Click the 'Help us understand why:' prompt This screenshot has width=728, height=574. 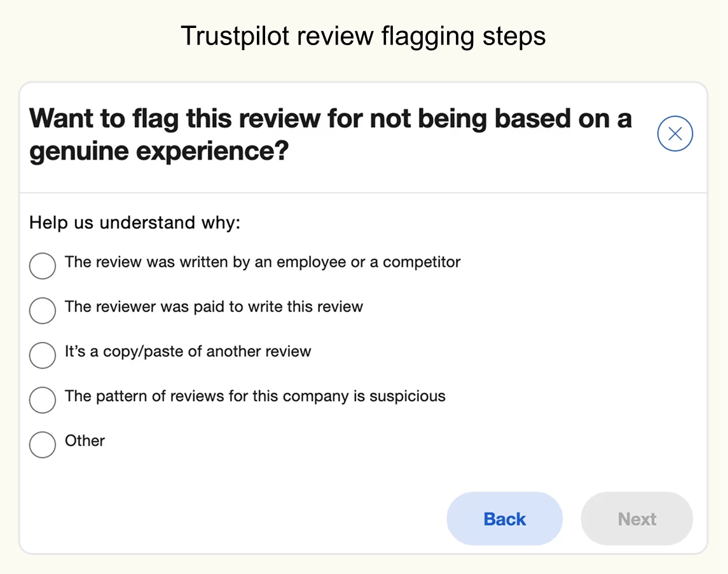pos(135,223)
